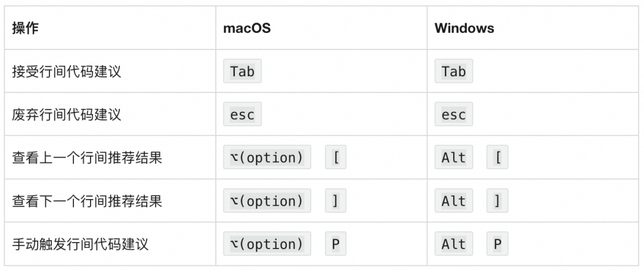Click the esc key badge under Windows
The height and width of the screenshot is (270, 644).
point(453,114)
